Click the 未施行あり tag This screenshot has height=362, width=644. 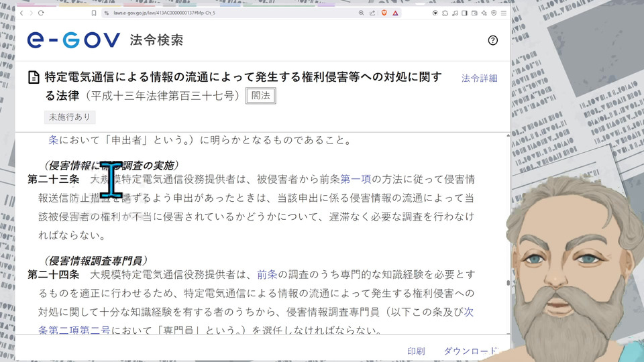coord(70,117)
